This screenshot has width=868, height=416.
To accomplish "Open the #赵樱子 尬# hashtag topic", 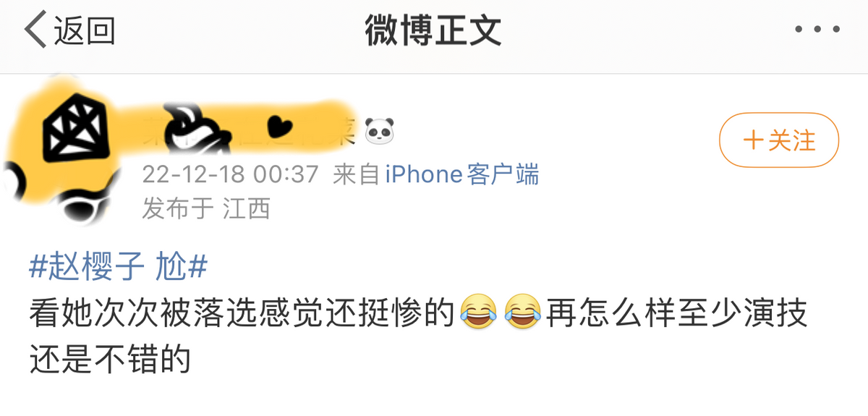I will (118, 268).
